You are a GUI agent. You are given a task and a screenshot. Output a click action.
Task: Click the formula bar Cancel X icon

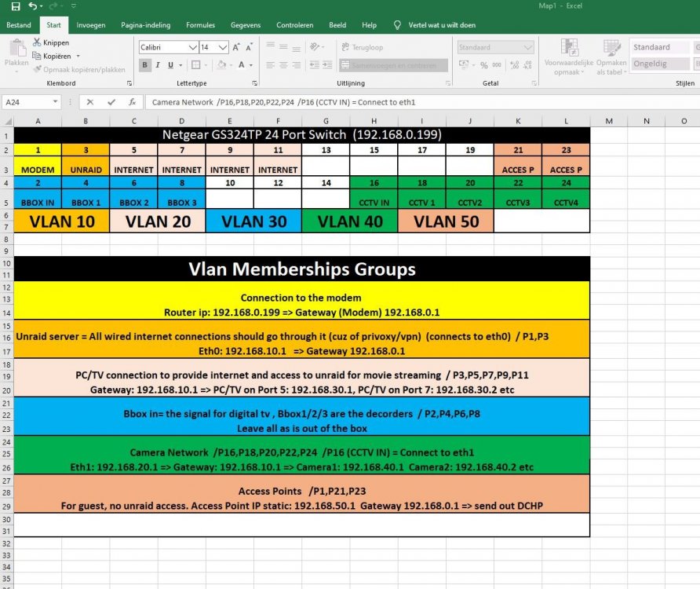[90, 102]
